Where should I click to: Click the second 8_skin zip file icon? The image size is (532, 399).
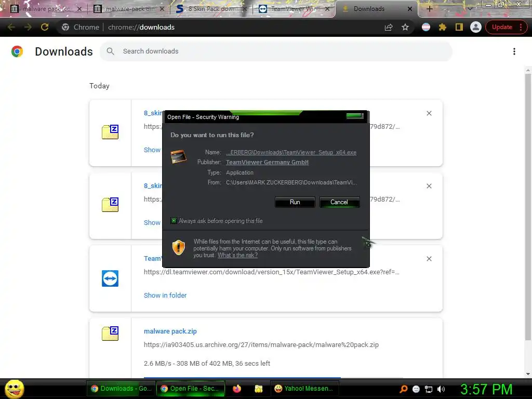[x=110, y=205]
